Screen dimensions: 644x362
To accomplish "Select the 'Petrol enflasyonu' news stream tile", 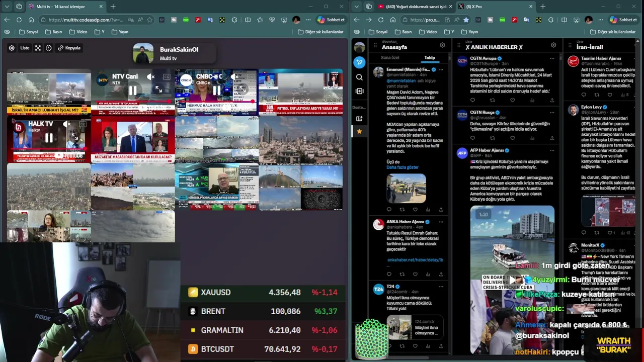I will pos(300,93).
